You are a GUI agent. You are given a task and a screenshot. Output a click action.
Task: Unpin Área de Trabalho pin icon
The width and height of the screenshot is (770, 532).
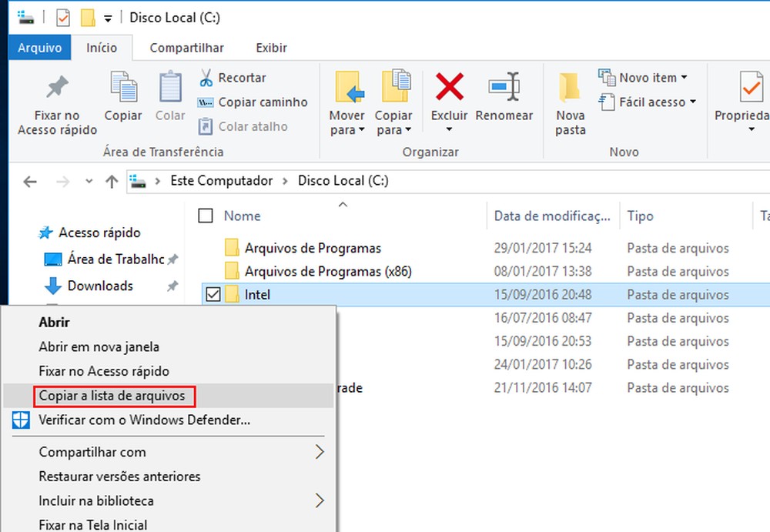coord(172,259)
